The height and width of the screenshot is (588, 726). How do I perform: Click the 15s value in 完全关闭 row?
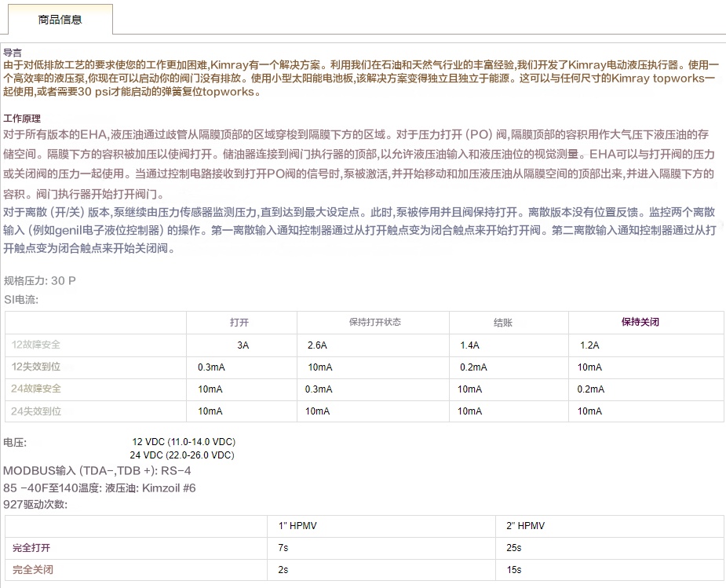[x=514, y=570]
